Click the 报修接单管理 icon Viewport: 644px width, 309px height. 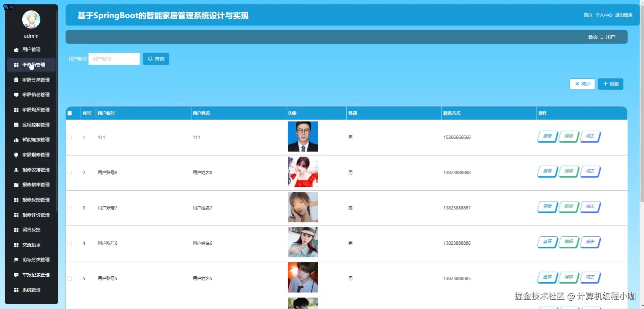coord(16,185)
